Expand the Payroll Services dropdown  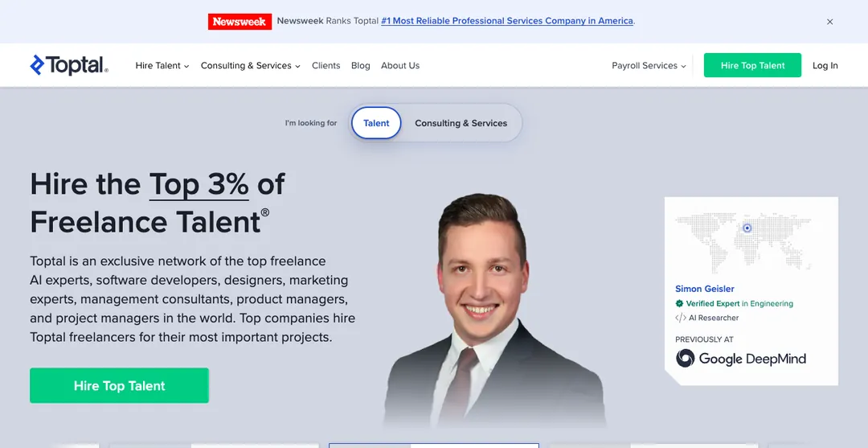[x=649, y=65]
